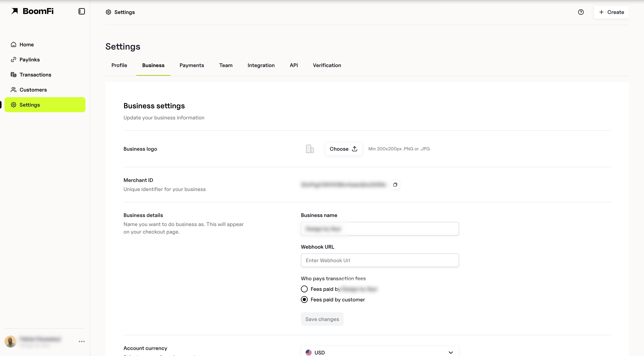Click the Save changes button
This screenshot has width=644, height=356.
tap(322, 319)
